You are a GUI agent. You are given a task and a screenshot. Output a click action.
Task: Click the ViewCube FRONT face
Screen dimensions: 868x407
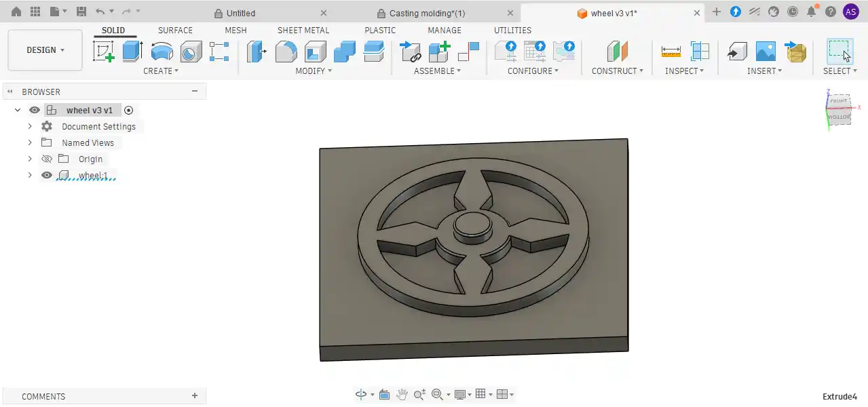pyautogui.click(x=839, y=101)
